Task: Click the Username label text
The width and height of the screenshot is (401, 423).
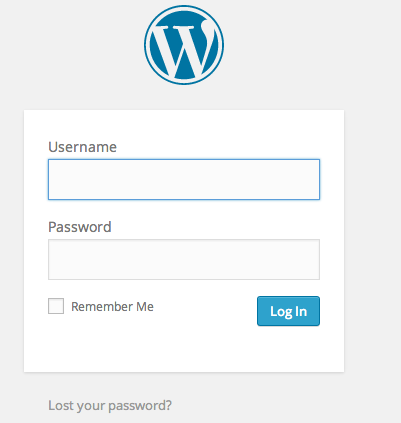Action: point(83,147)
